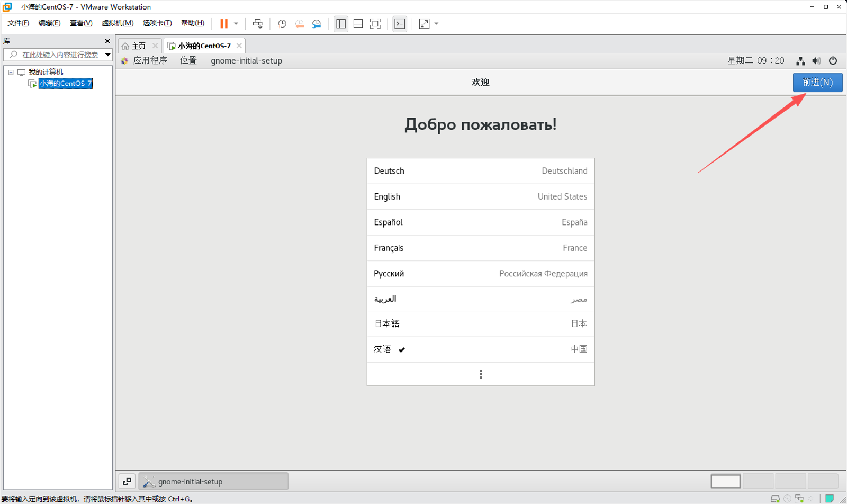Click the show desktop icon in taskbar
This screenshot has height=504, width=847.
pyautogui.click(x=127, y=481)
